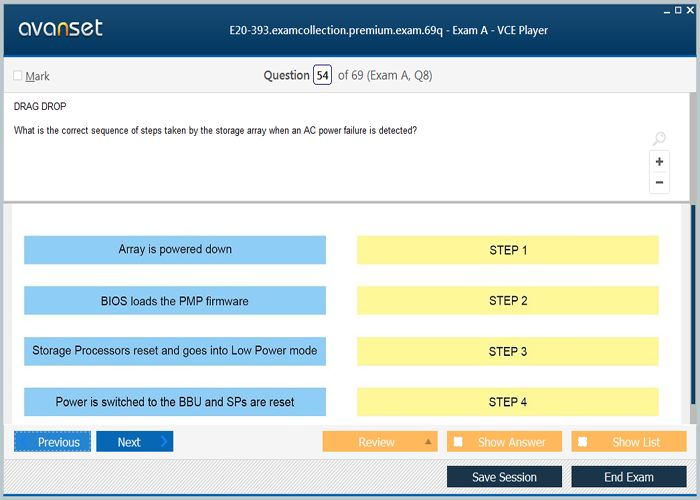This screenshot has height=500, width=700.
Task: Close the VCE Player window
Action: pos(691,8)
